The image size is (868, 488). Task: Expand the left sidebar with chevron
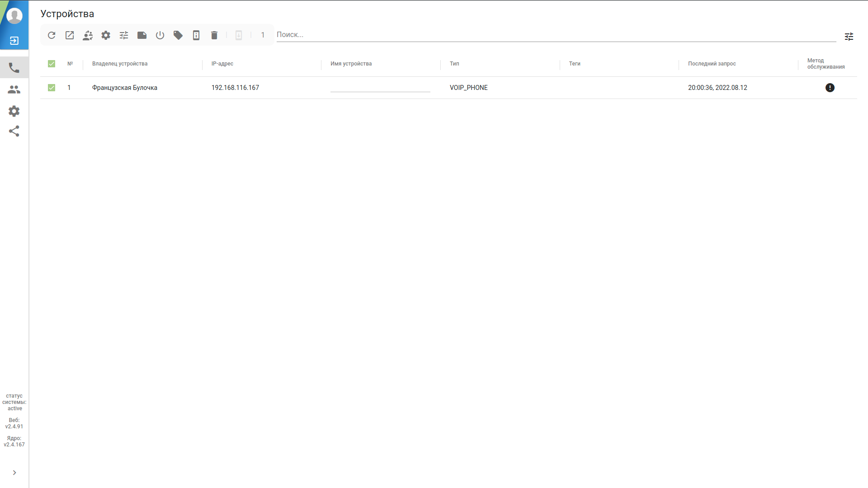pos(14,473)
